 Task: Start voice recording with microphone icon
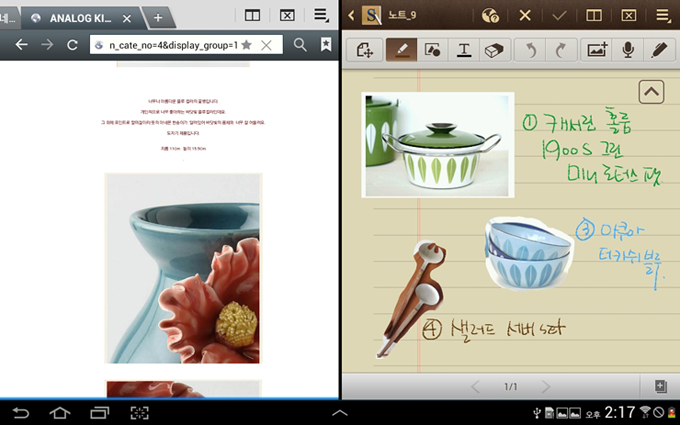(x=628, y=50)
